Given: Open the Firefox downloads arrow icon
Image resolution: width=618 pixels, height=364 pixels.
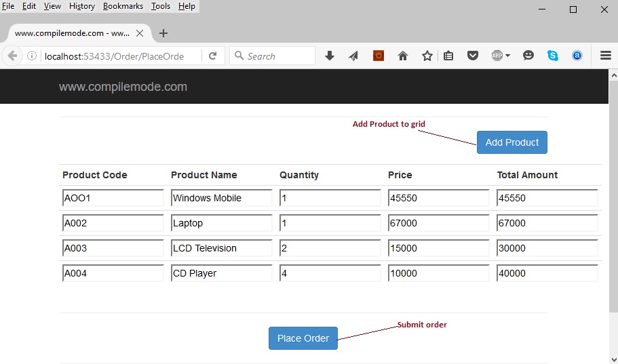Looking at the screenshot, I should pos(330,56).
